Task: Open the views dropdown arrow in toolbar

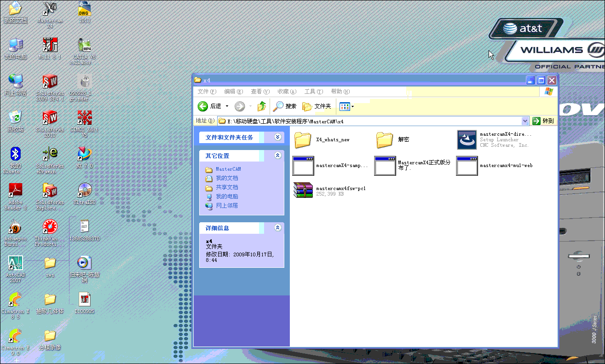Action: [352, 106]
